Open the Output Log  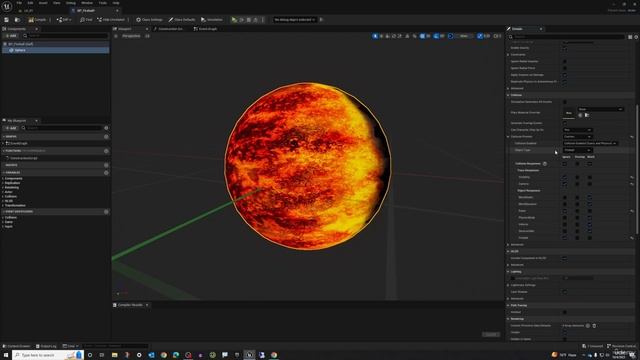[x=46, y=346]
